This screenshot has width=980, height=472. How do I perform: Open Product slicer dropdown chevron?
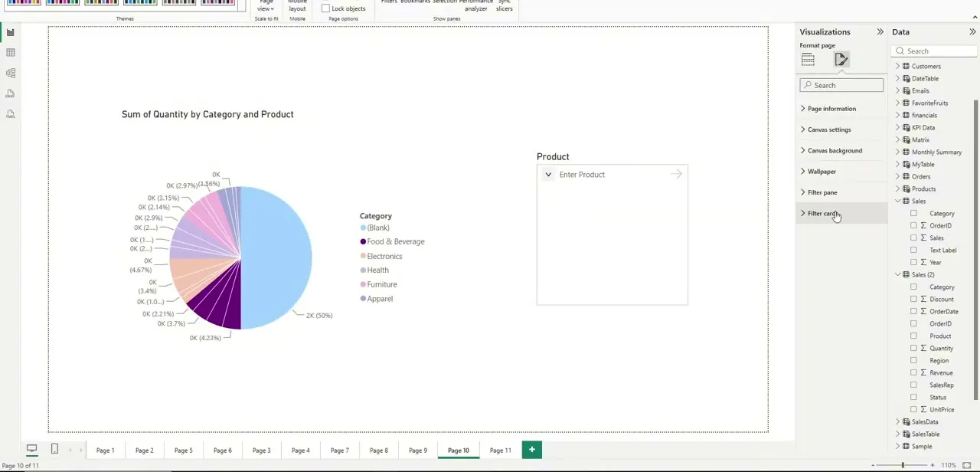(x=548, y=175)
